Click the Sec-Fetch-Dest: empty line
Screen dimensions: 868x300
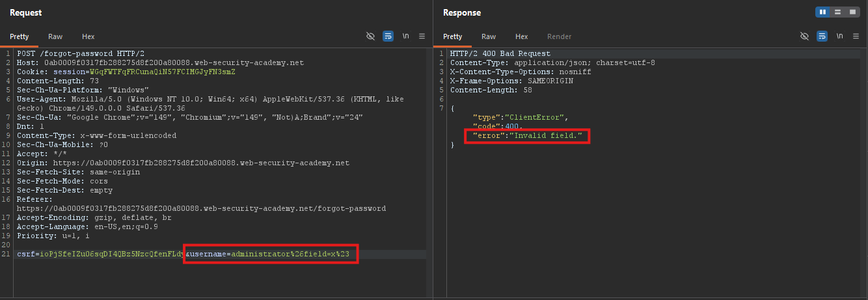(64, 191)
